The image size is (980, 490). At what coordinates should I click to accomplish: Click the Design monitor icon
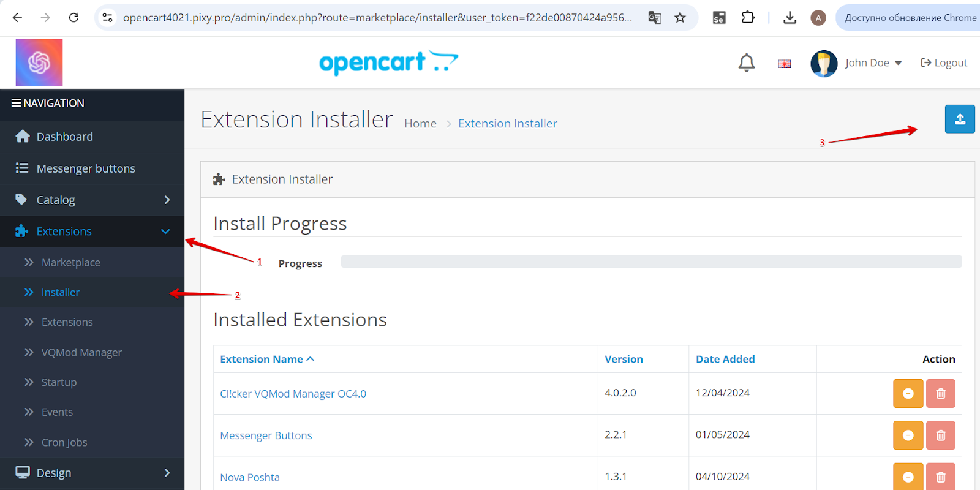[x=23, y=472]
